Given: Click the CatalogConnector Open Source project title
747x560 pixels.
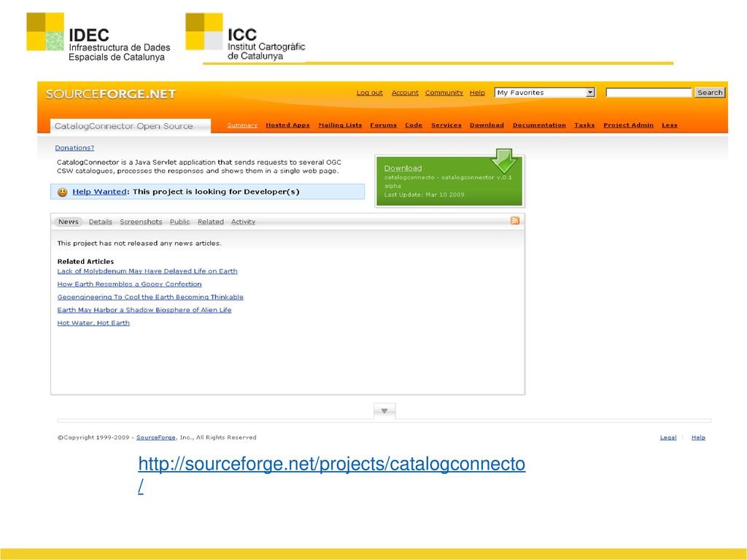Looking at the screenshot, I should coord(124,126).
